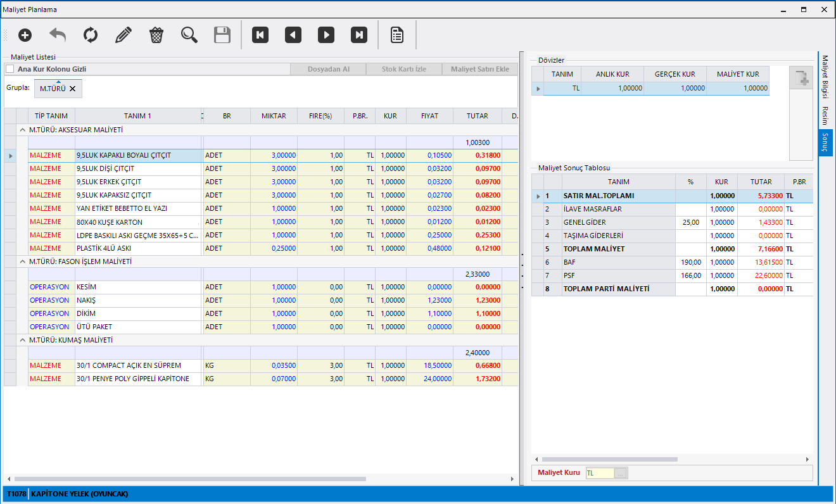Click the Dosyadan Al button
Screen dimensions: 836x504
click(x=328, y=69)
